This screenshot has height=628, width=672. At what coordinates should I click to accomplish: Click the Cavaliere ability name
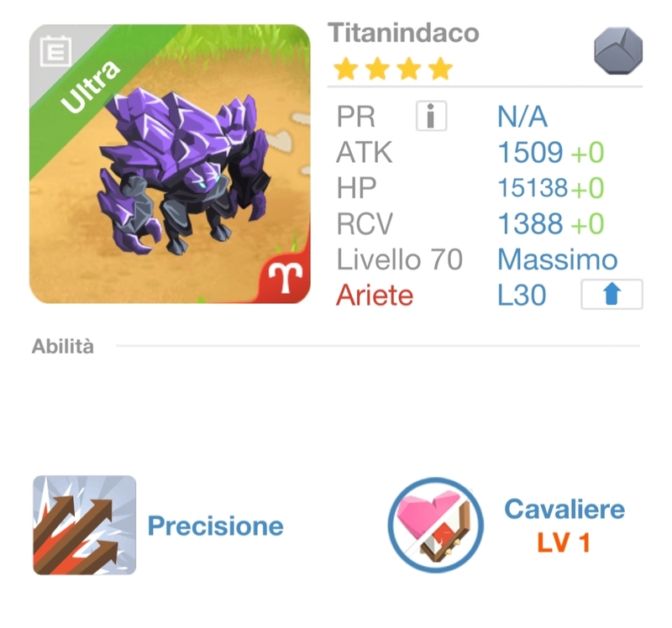click(564, 509)
